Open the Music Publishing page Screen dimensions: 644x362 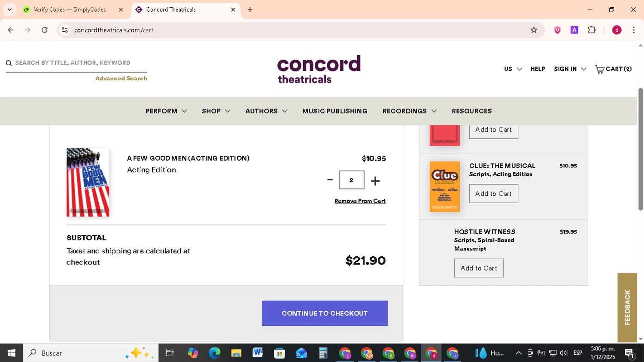point(335,111)
